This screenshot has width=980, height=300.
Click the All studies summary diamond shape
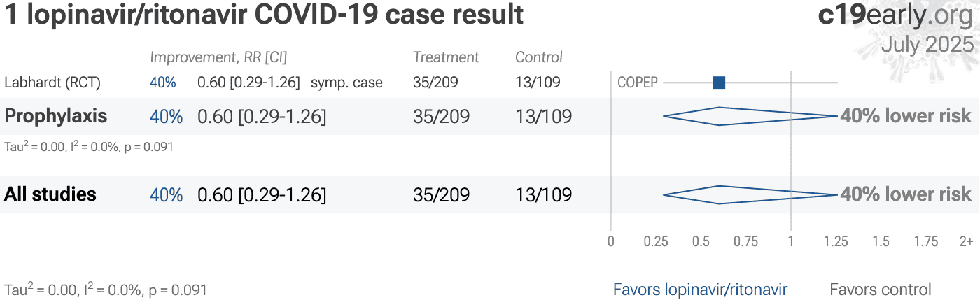point(750,194)
